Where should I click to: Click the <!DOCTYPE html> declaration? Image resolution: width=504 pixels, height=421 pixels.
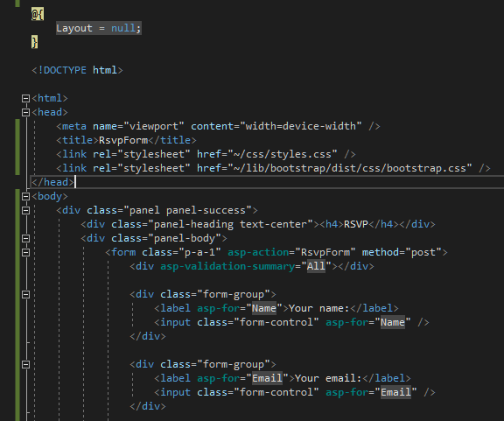pyautogui.click(x=77, y=70)
